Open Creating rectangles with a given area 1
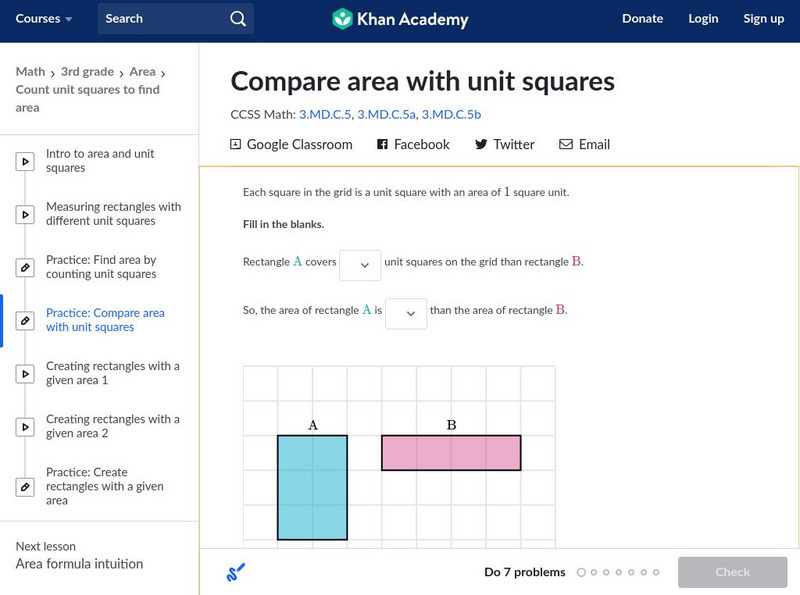The height and width of the screenshot is (595, 800). point(112,373)
